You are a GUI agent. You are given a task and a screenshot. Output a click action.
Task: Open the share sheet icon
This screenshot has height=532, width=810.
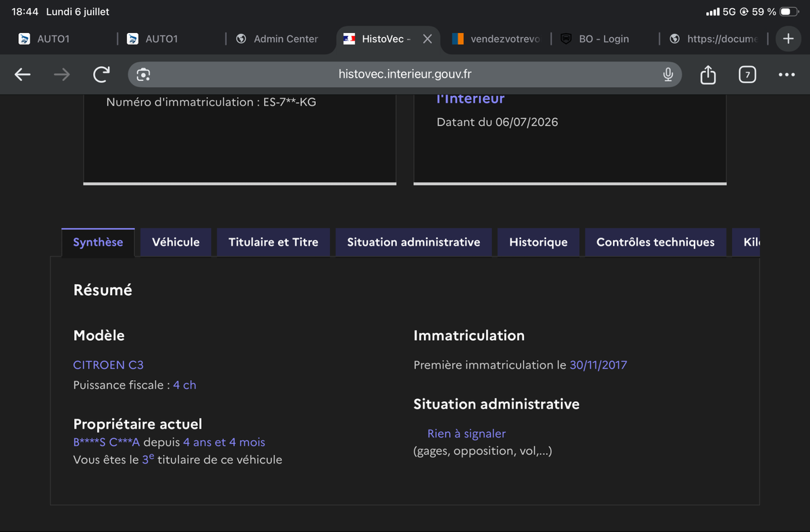click(x=707, y=74)
